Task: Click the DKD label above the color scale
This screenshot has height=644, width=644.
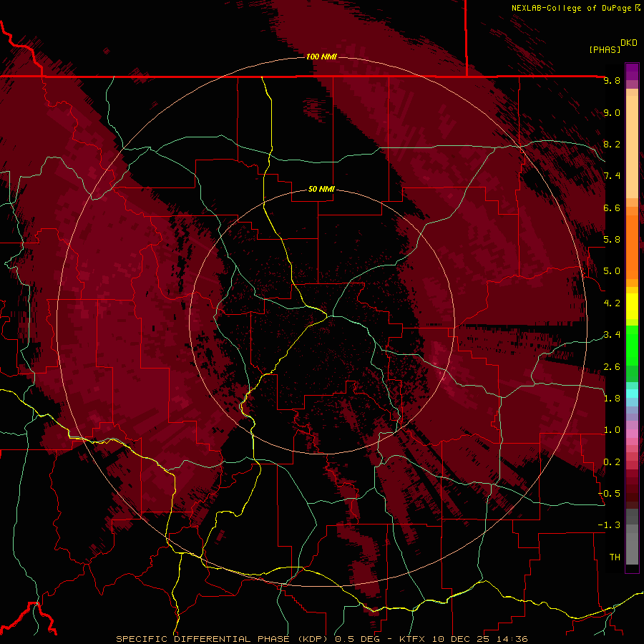Action: (x=629, y=43)
